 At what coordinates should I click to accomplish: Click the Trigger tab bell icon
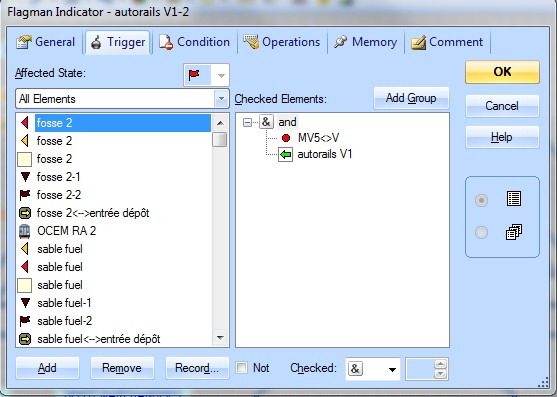[96, 43]
